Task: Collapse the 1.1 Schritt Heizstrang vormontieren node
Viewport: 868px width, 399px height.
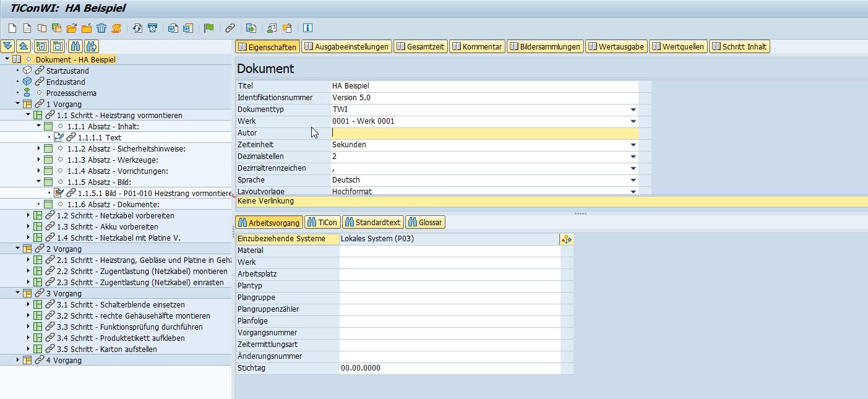Action: point(28,115)
